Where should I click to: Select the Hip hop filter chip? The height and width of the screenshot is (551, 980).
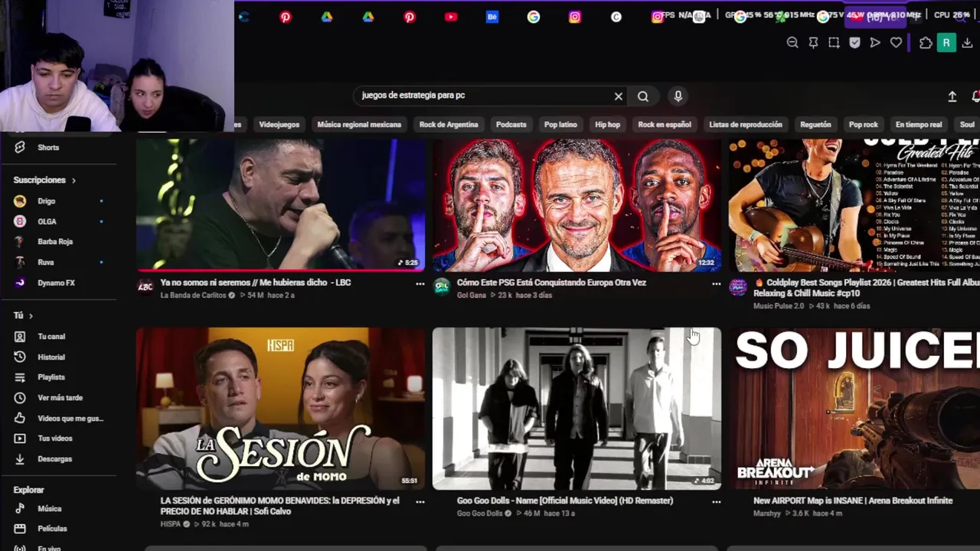click(x=607, y=125)
